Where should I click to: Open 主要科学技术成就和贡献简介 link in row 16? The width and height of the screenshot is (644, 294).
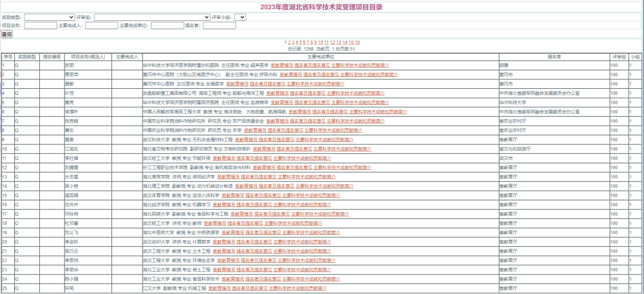pos(302,205)
